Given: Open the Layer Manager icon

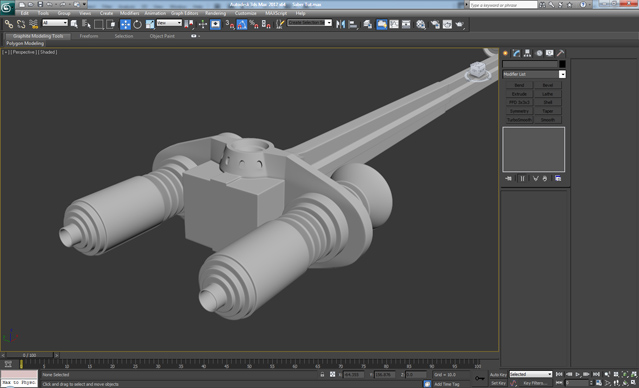Looking at the screenshot, I should pyautogui.click(x=368, y=24).
